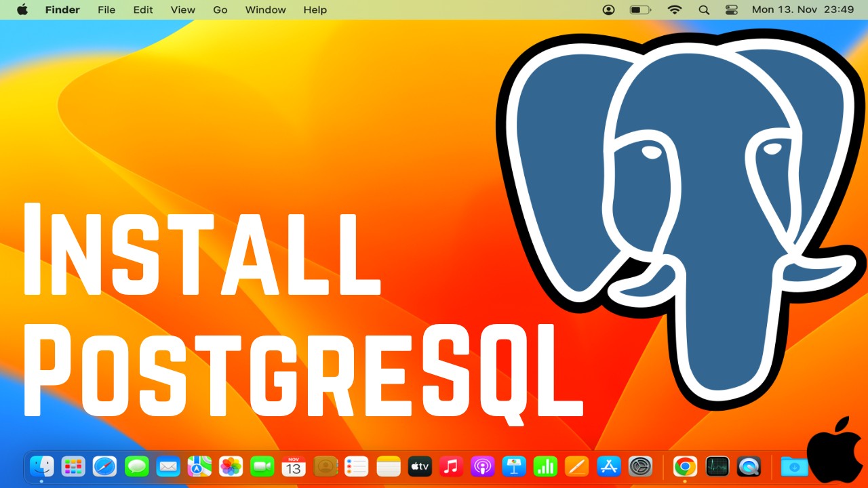Open the Window menu

click(x=266, y=9)
